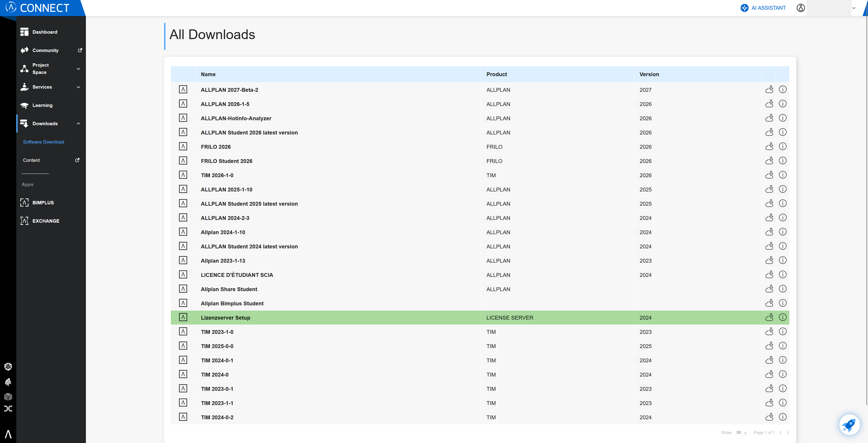868x443 pixels.
Task: Download FRILO Student 2026
Action: click(x=769, y=161)
